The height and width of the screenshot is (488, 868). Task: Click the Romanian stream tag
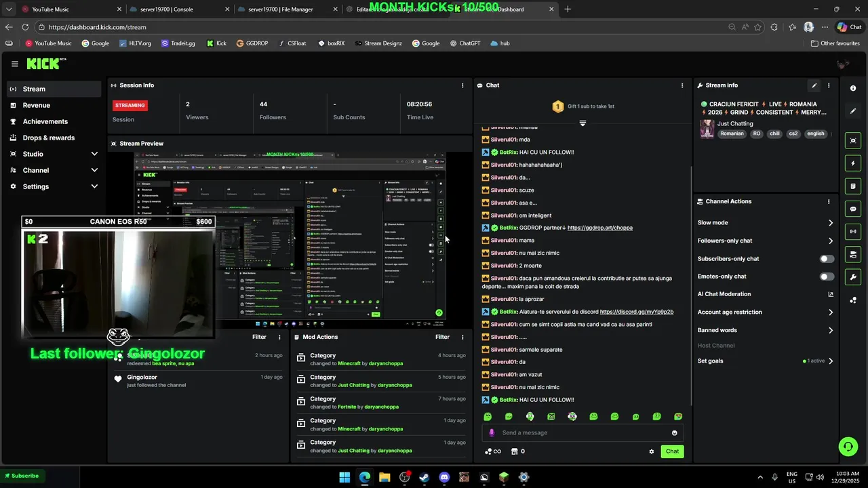tap(732, 134)
